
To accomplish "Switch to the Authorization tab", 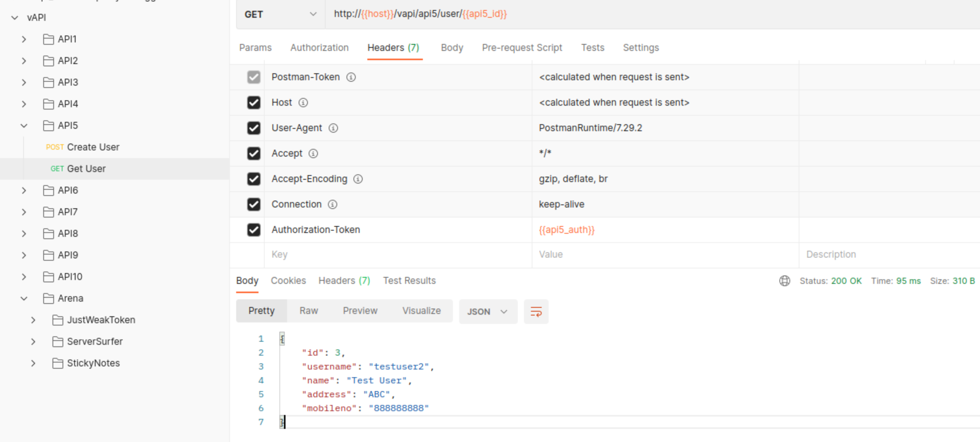I will pyautogui.click(x=319, y=47).
